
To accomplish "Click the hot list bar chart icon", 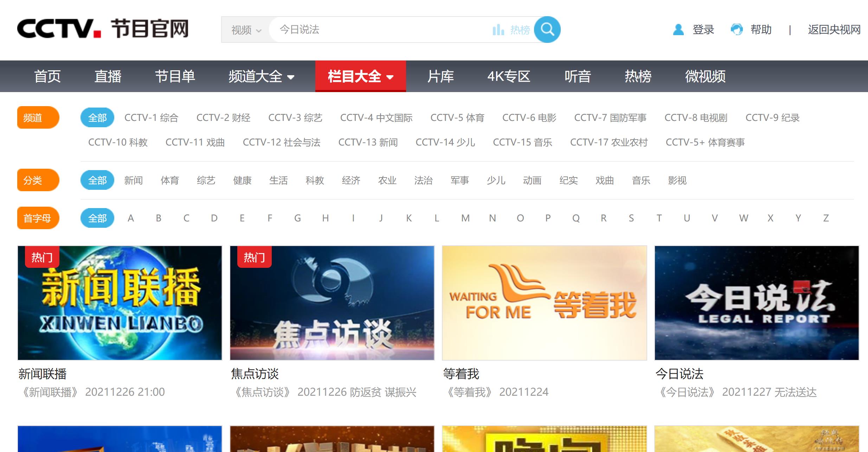I will pyautogui.click(x=498, y=30).
